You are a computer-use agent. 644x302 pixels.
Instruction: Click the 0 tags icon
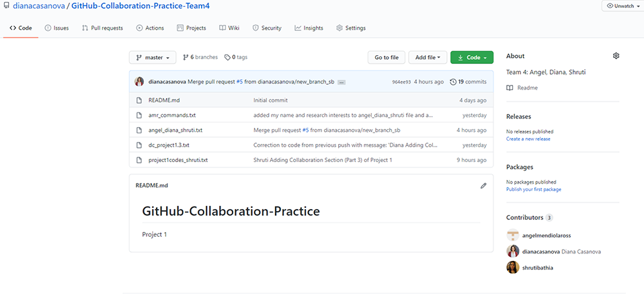(227, 58)
